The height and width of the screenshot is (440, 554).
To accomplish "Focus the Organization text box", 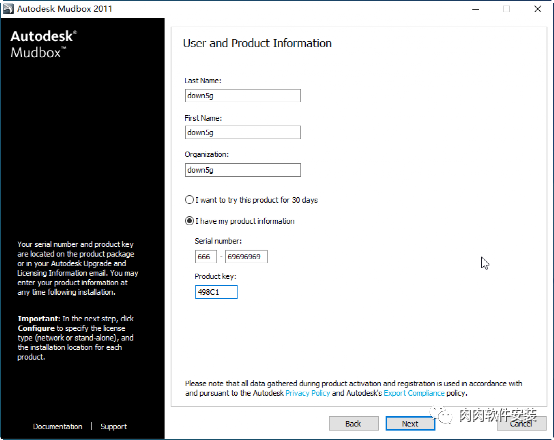I will coord(243,170).
